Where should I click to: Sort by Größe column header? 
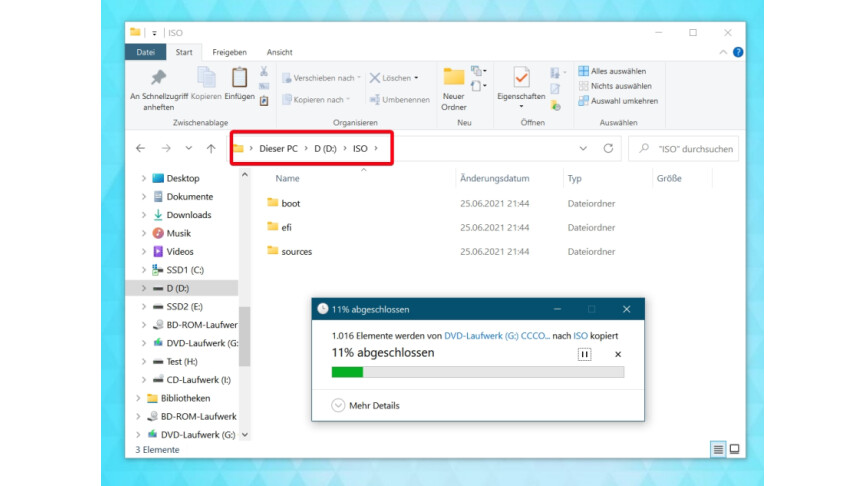[669, 179]
